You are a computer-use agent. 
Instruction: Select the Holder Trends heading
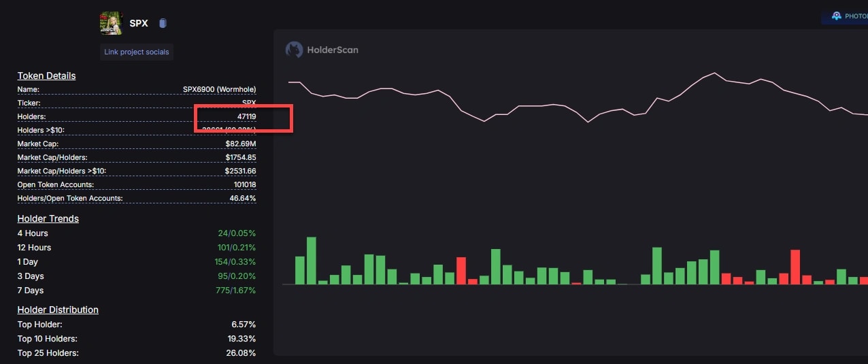pos(48,218)
